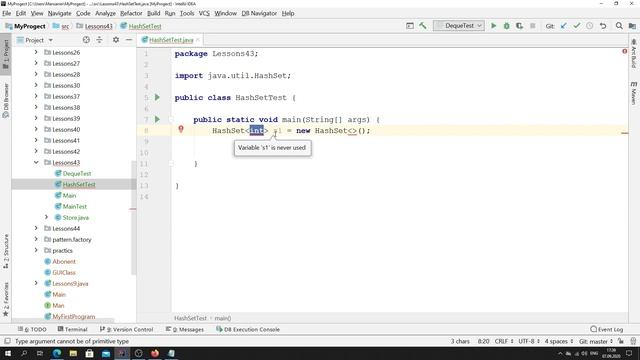Commit changes with green checkmark
Viewport: 640px width, 360px height.
(577, 26)
